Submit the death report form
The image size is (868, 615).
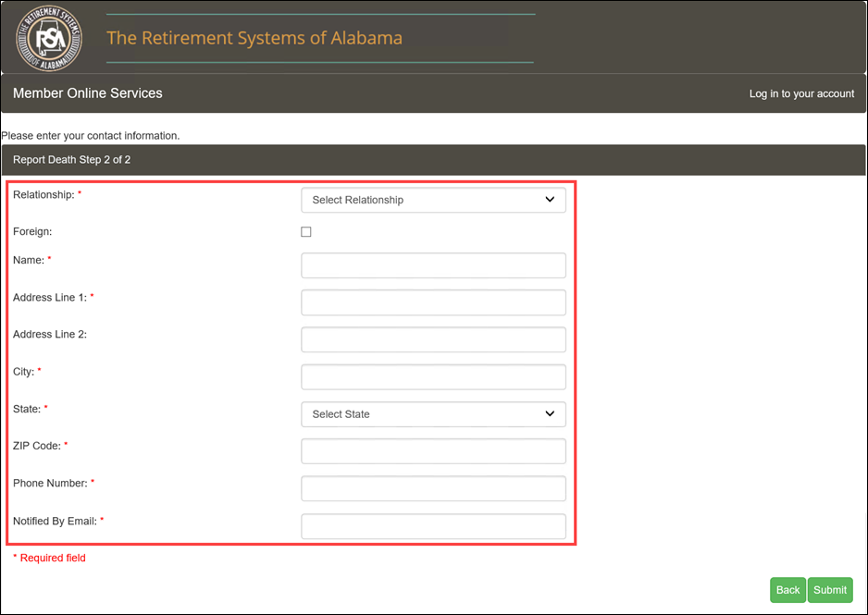pyautogui.click(x=830, y=590)
